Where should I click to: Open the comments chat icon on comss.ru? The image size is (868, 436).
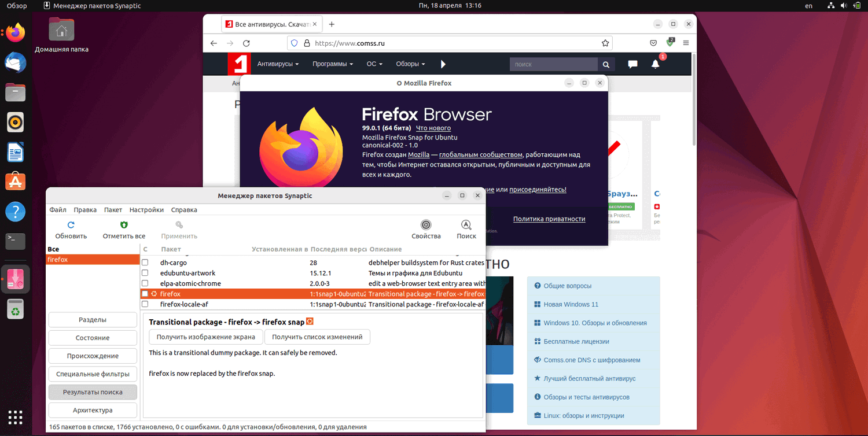pos(633,64)
